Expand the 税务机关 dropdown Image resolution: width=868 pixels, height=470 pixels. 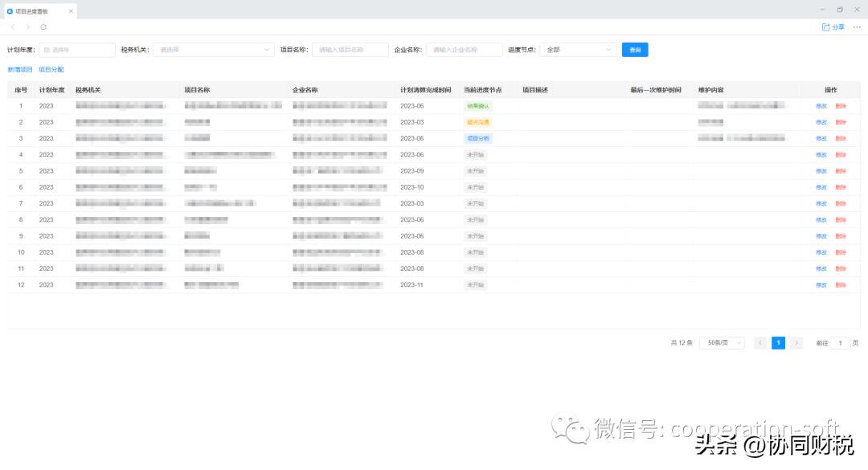coord(213,49)
